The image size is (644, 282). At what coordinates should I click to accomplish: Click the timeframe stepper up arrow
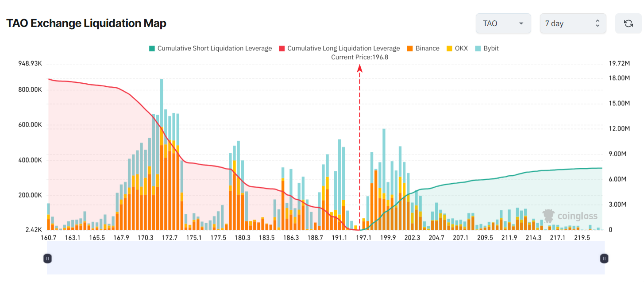(598, 20)
